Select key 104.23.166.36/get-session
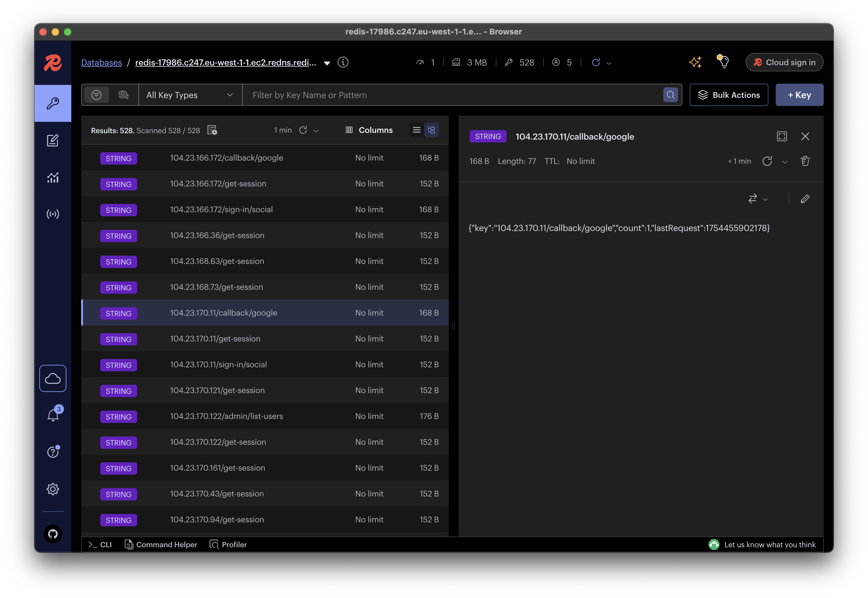The image size is (868, 598). point(265,235)
